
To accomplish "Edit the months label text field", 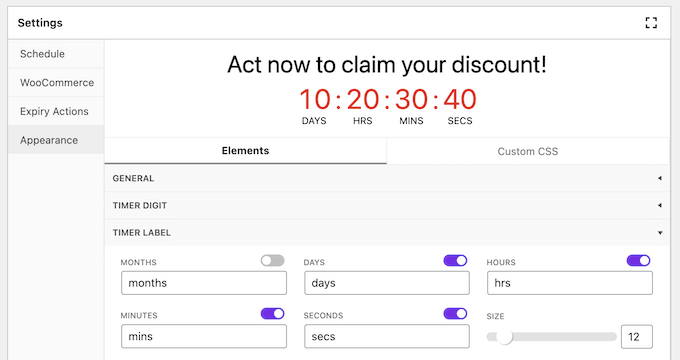I will tap(204, 283).
